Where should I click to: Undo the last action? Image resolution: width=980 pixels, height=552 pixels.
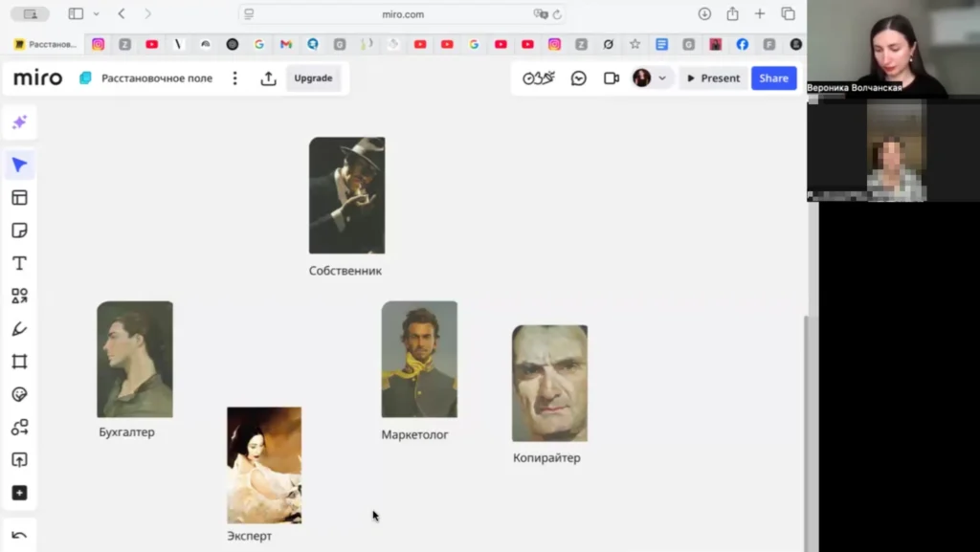click(19, 535)
